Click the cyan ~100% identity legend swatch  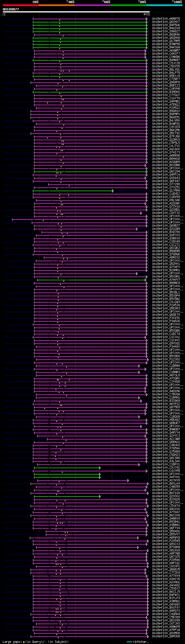164,5
